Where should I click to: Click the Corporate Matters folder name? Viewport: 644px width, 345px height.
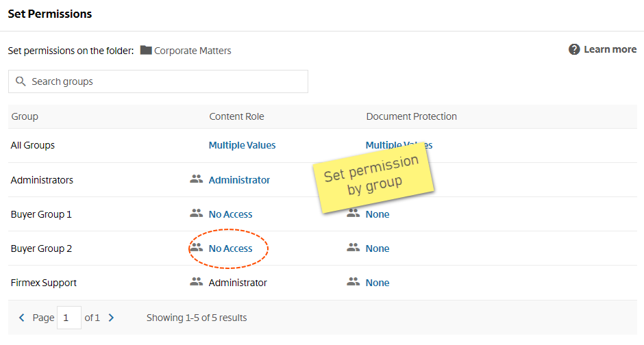coord(193,51)
